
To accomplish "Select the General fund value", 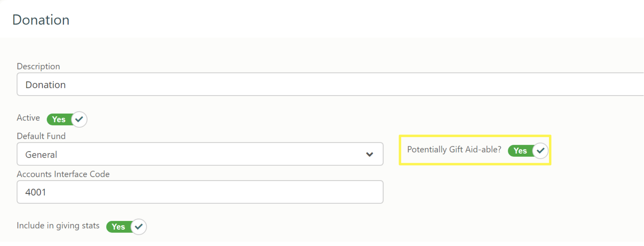I will [x=41, y=155].
